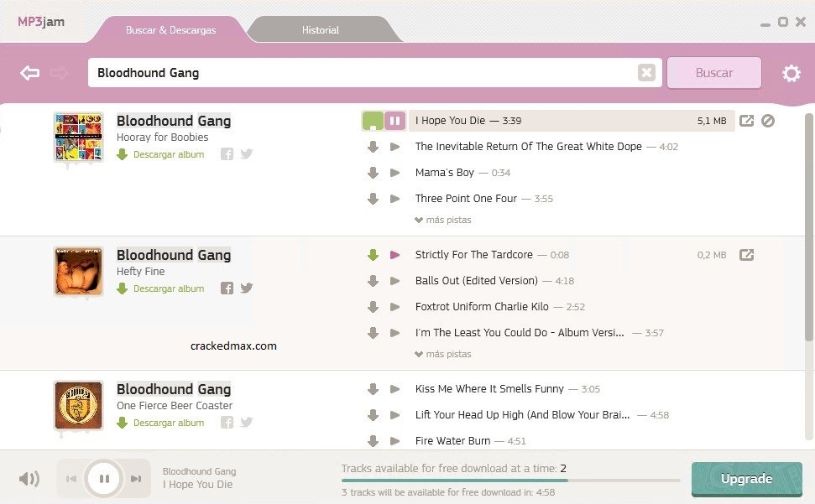815x504 pixels.
Task: Toggle pause in bottom player bar
Action: click(104, 479)
